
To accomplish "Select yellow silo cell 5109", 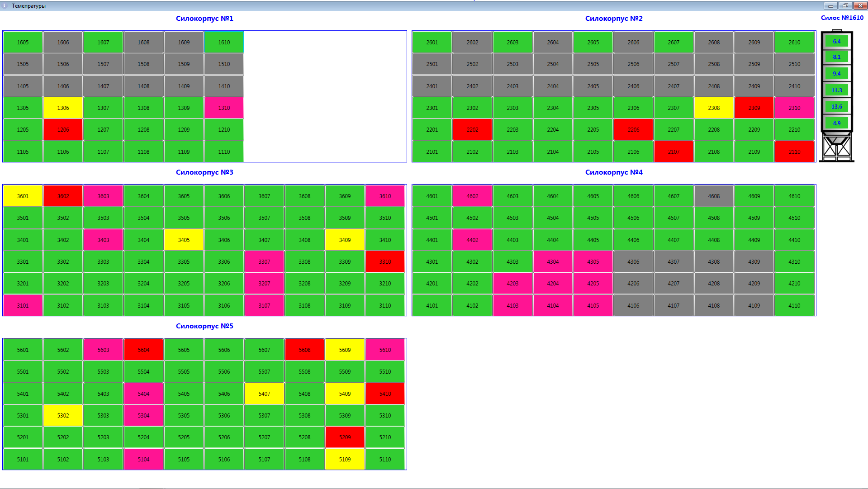I will [x=345, y=459].
